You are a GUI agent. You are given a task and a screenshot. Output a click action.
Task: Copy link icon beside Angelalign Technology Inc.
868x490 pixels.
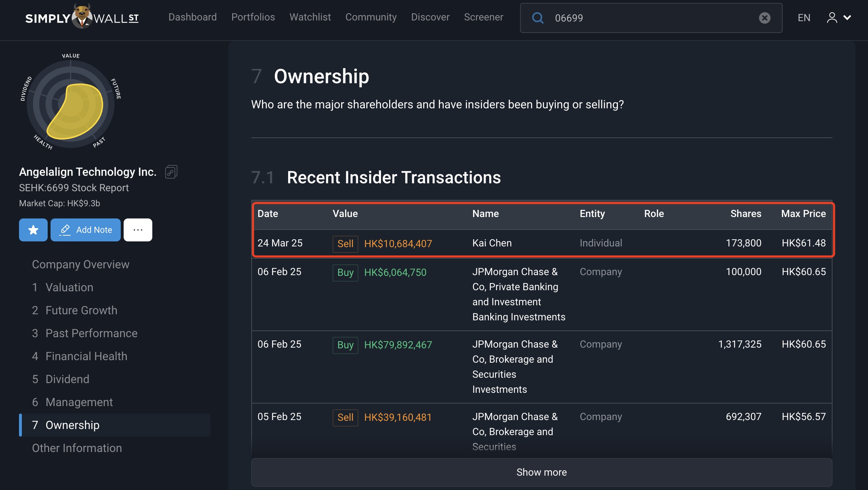pyautogui.click(x=171, y=172)
